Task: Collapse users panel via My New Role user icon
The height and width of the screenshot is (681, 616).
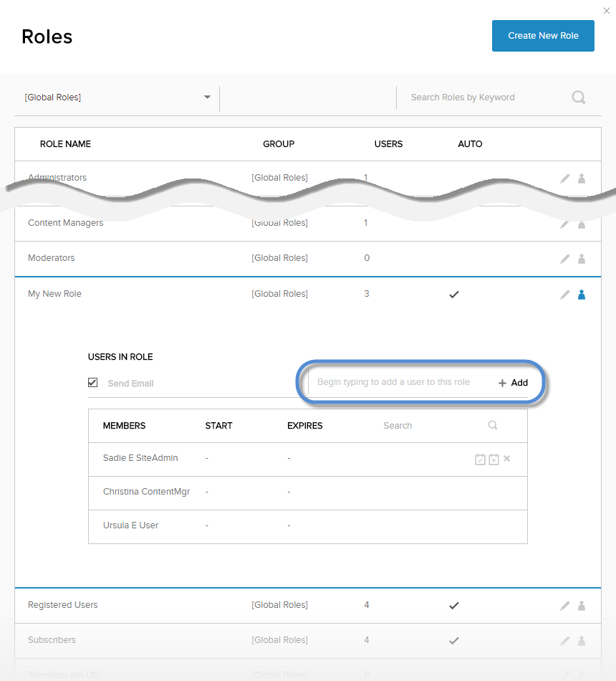Action: click(x=582, y=294)
